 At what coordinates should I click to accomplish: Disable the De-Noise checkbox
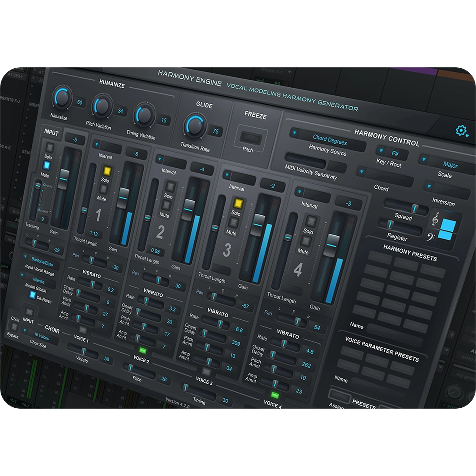[x=32, y=295]
